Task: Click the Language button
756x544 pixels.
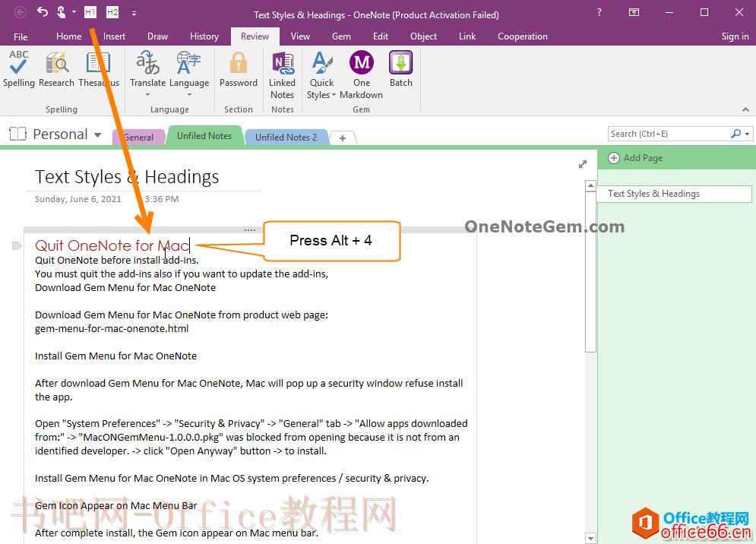Action: click(189, 68)
